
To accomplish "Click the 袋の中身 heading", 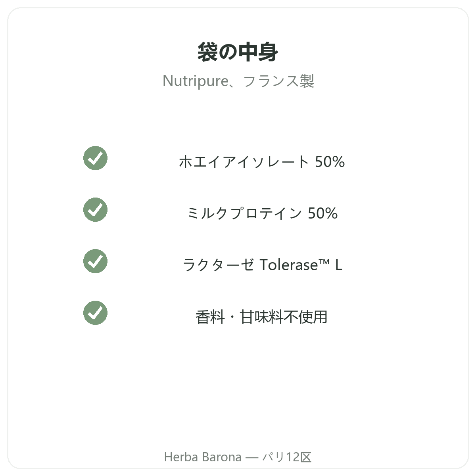I will pos(238,52).
